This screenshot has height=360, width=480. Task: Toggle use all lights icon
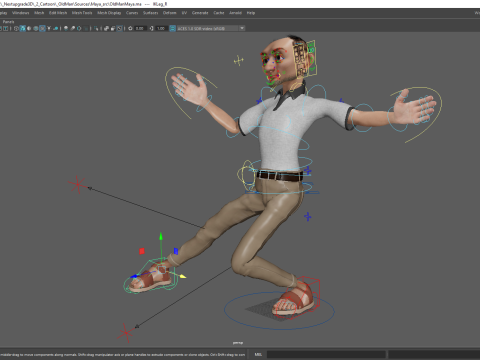pos(49,28)
